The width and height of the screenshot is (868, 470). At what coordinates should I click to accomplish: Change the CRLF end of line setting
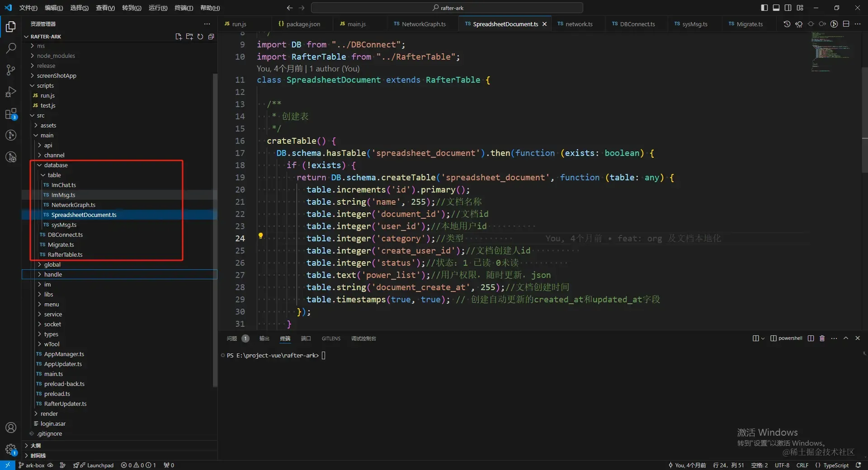802,465
